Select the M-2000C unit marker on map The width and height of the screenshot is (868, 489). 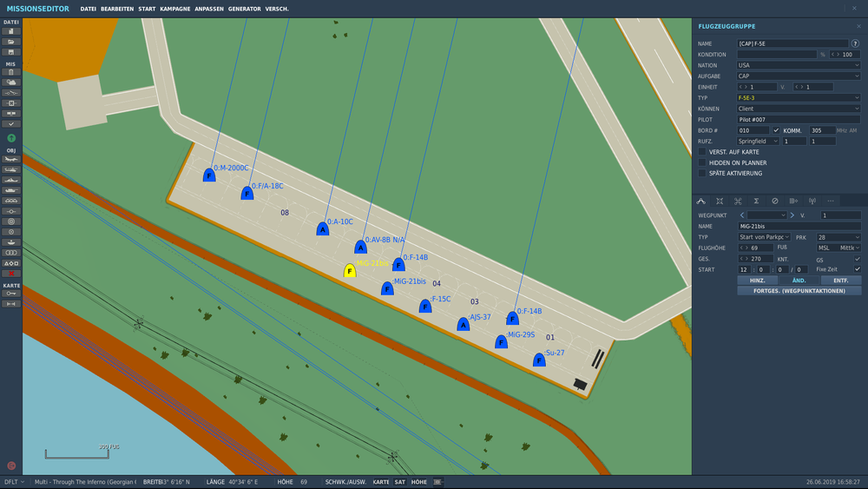[209, 175]
